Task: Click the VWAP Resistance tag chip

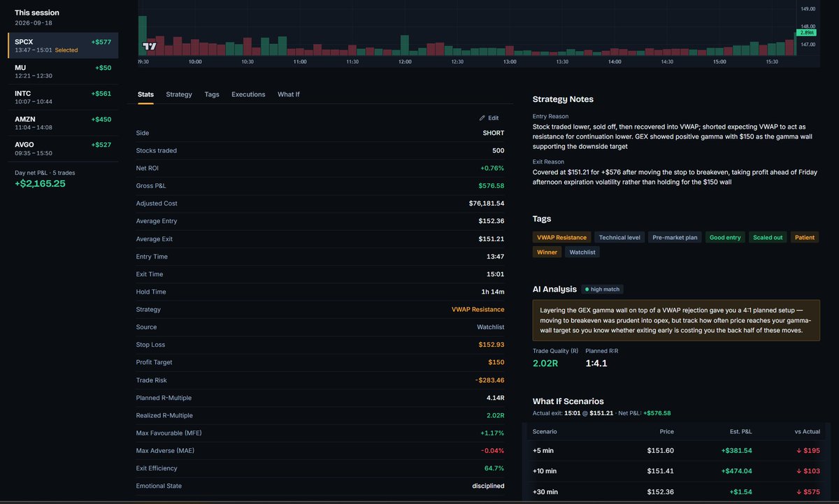Action: click(x=561, y=238)
